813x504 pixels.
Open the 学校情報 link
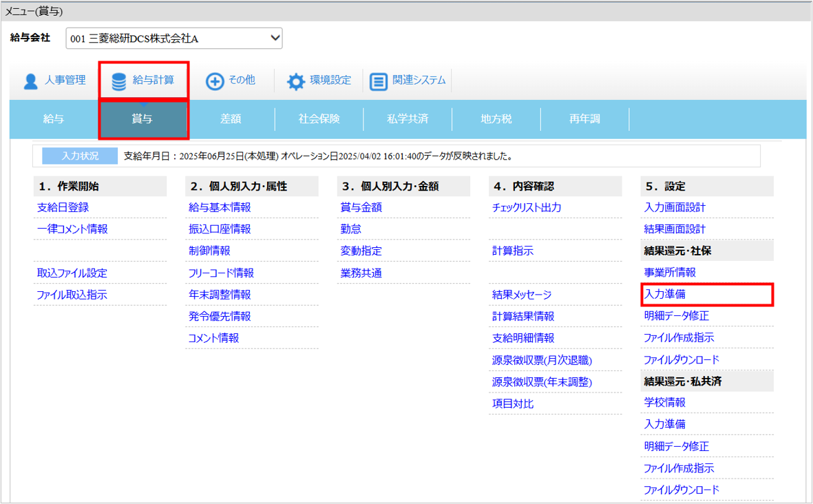click(665, 402)
